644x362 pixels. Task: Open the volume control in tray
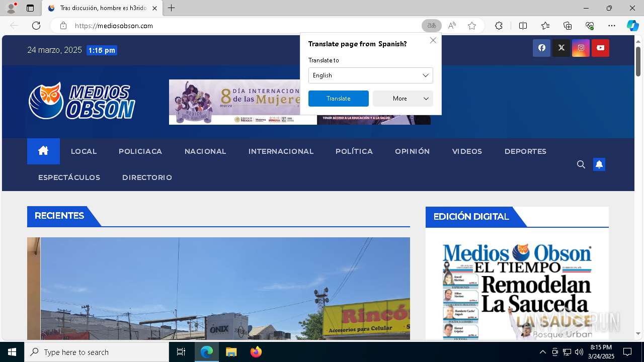579,352
